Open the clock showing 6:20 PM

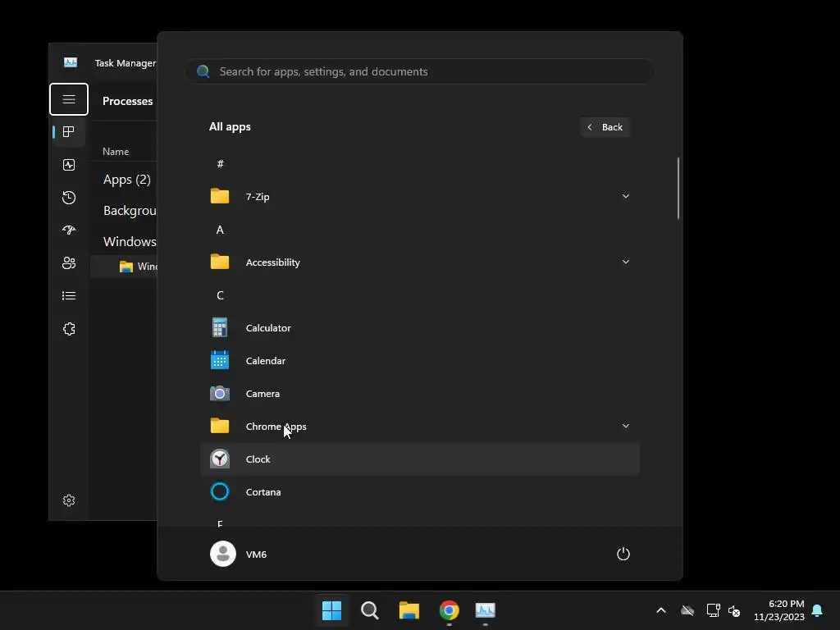779,610
